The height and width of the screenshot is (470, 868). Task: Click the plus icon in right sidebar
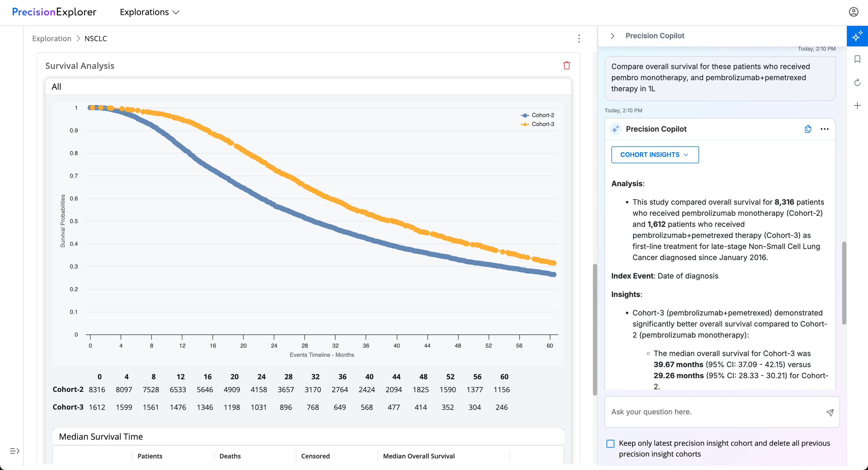(857, 106)
